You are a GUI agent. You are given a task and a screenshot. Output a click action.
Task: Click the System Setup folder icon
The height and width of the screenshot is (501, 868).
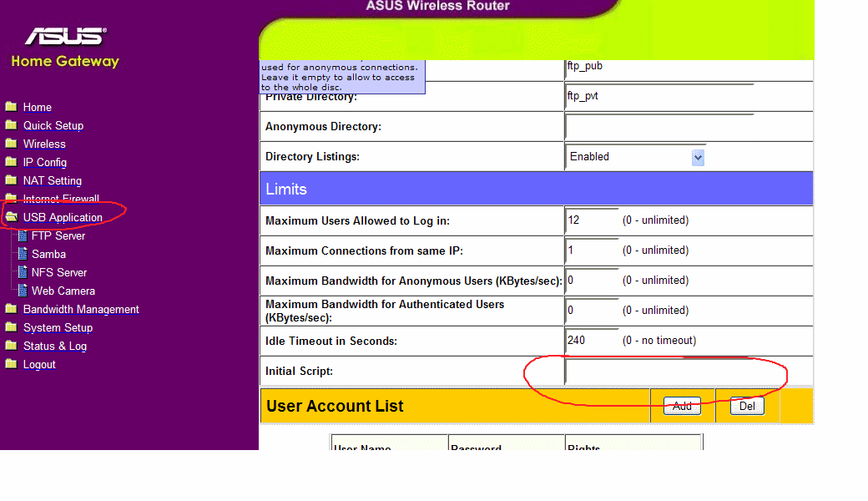[11, 326]
